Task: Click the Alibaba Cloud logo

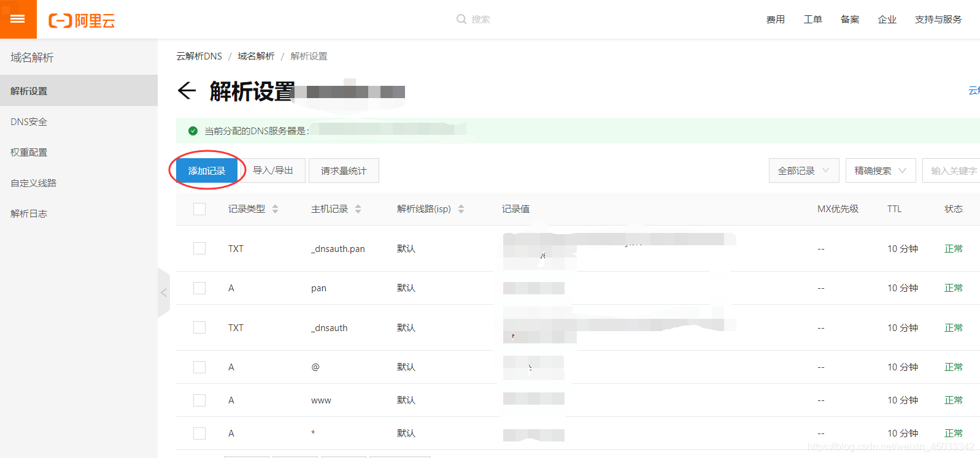Action: click(82, 21)
